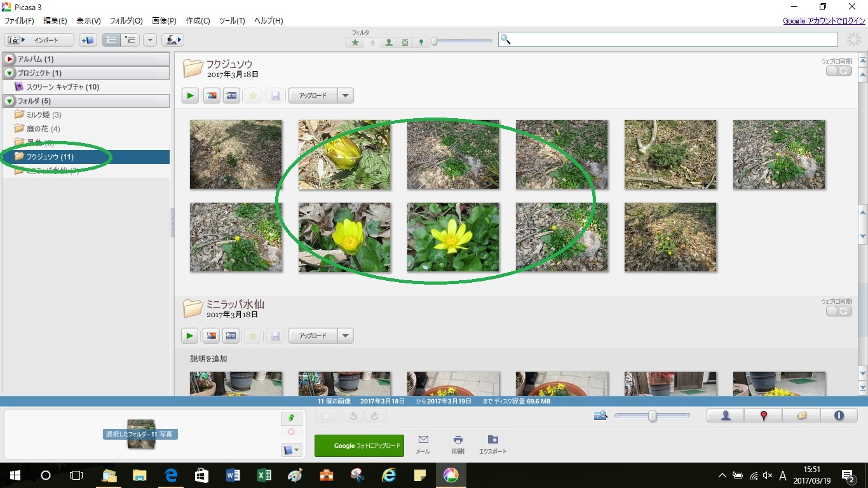Click the Google アカウントでログイン link
Screen dimensions: 868x488
pos(824,21)
